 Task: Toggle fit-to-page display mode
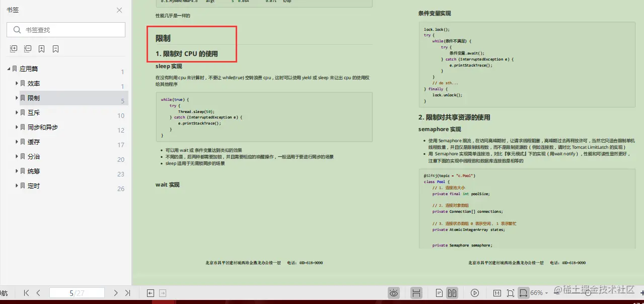510,292
